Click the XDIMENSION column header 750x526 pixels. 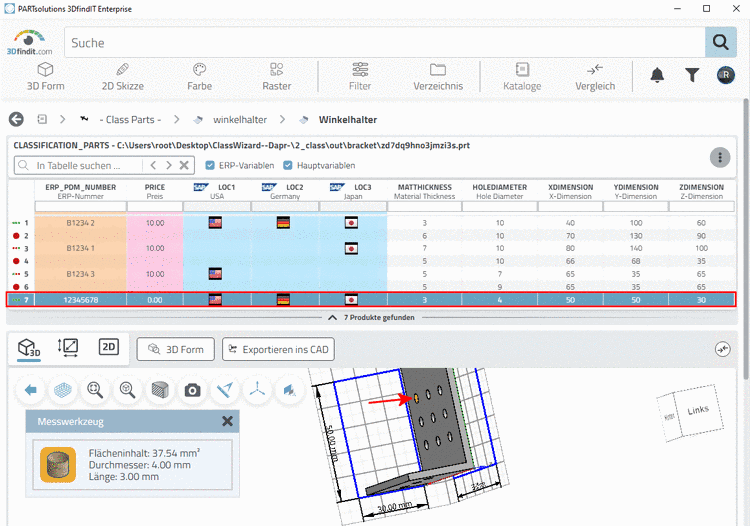click(x=570, y=191)
